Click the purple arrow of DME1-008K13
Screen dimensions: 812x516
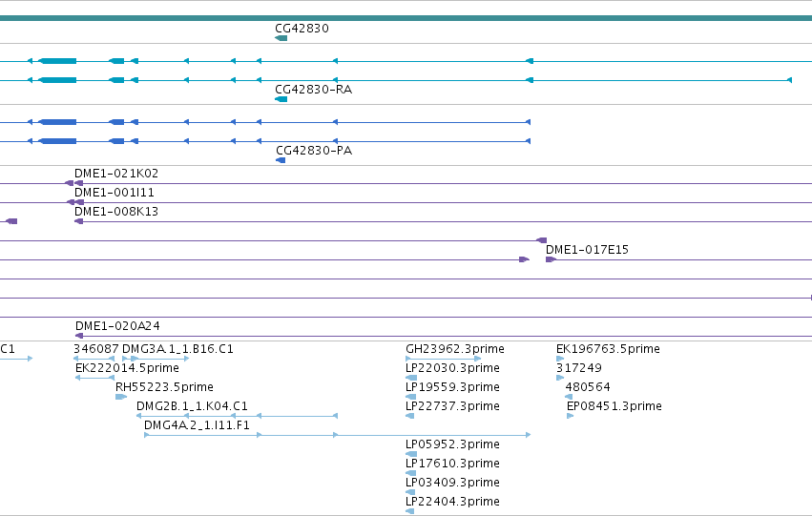78,221
